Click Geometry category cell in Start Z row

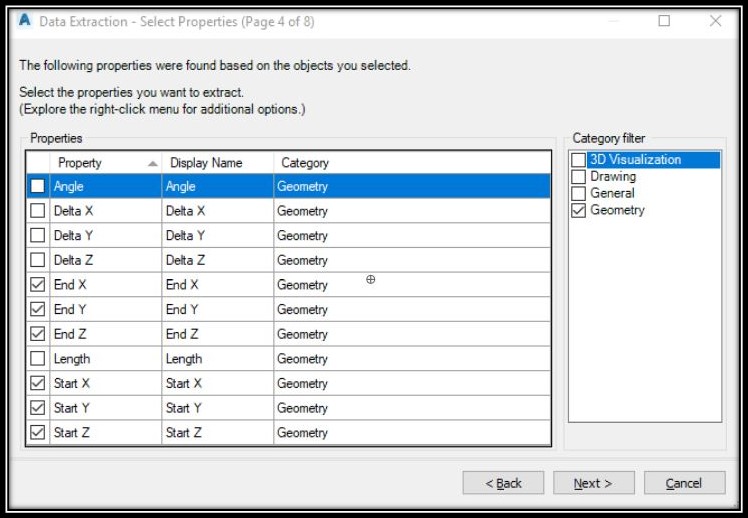412,432
